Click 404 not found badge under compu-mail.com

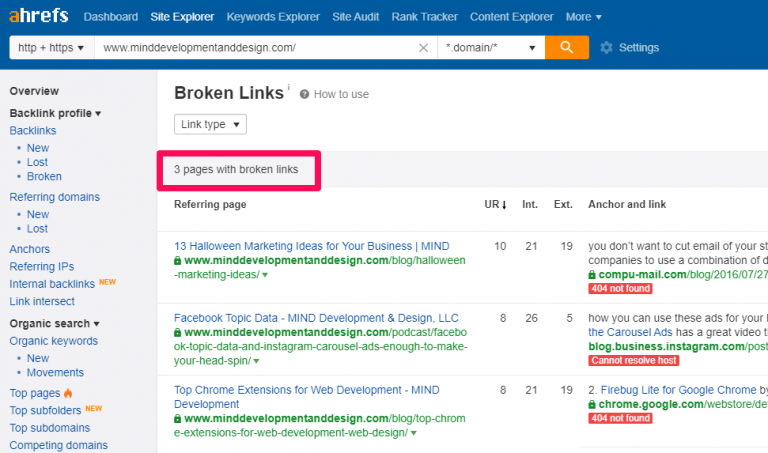621,289
